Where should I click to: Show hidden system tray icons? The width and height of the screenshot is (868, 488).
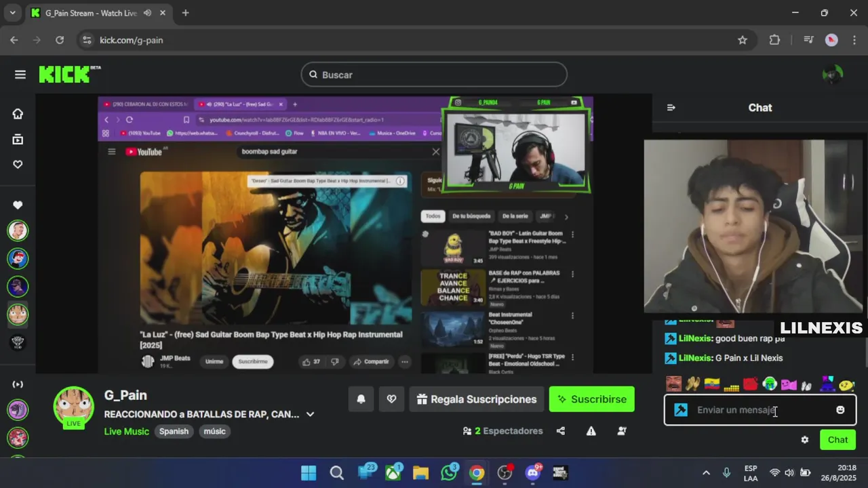pos(706,472)
